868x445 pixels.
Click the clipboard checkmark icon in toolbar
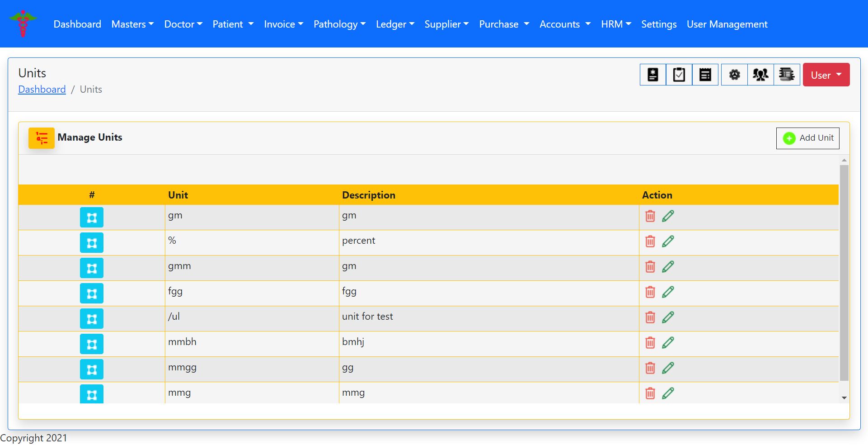click(679, 75)
